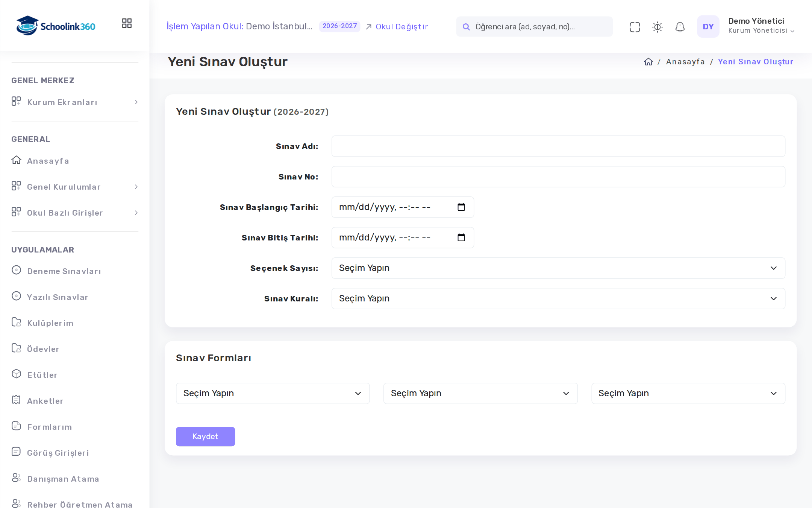Screen dimensions: 812x508
Task: Click the Kaydet button
Action: pos(205,437)
